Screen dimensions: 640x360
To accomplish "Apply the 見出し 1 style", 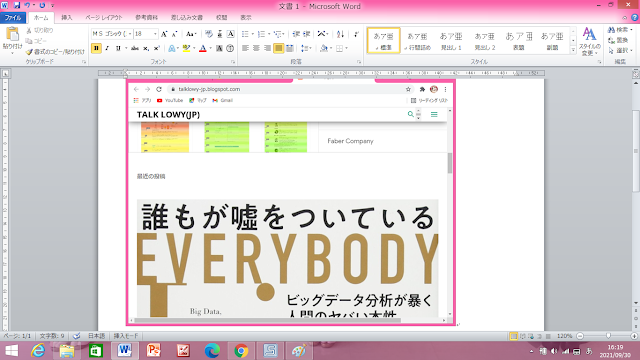I will tap(451, 41).
